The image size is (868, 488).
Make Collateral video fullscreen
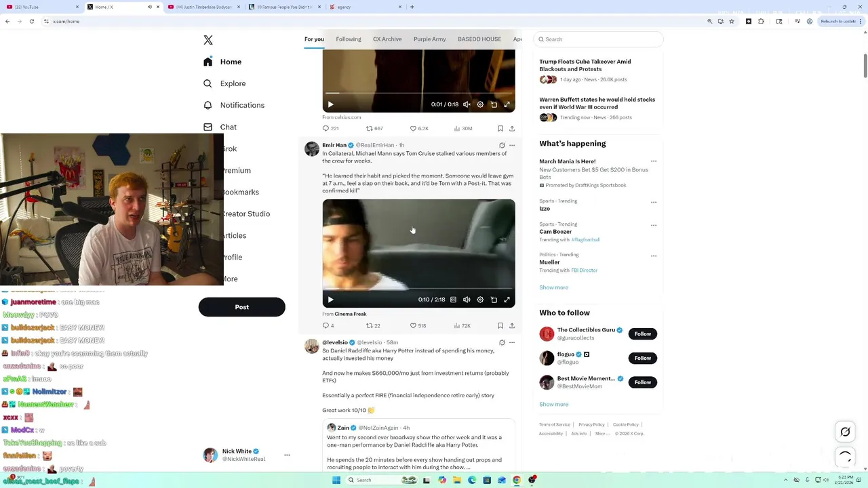pyautogui.click(x=507, y=300)
